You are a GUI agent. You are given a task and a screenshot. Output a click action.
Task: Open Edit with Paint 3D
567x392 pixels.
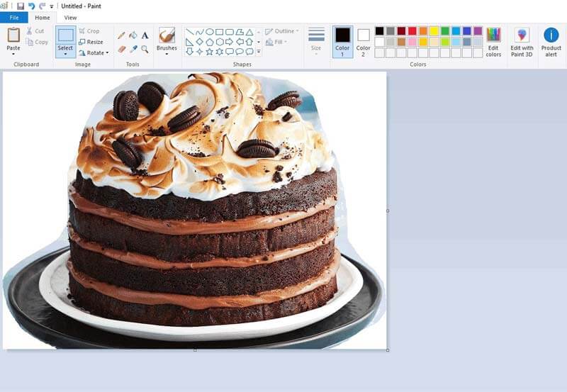coord(522,41)
